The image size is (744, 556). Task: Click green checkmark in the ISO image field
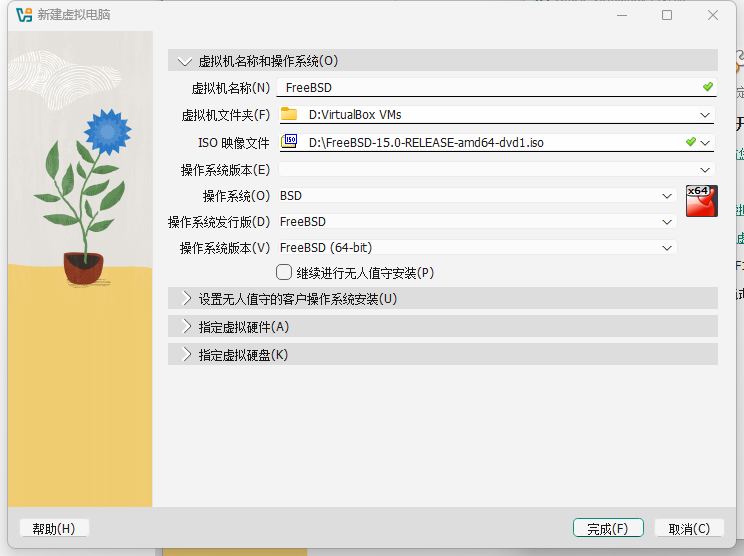click(x=690, y=142)
